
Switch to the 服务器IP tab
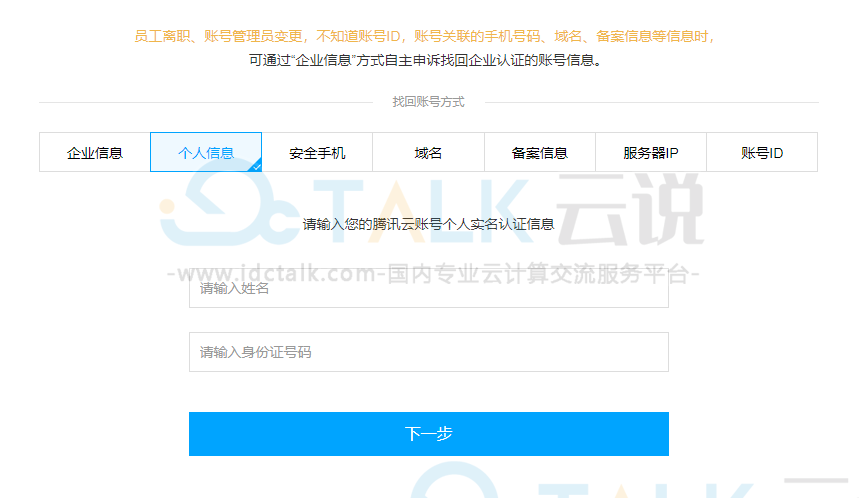pyautogui.click(x=651, y=152)
